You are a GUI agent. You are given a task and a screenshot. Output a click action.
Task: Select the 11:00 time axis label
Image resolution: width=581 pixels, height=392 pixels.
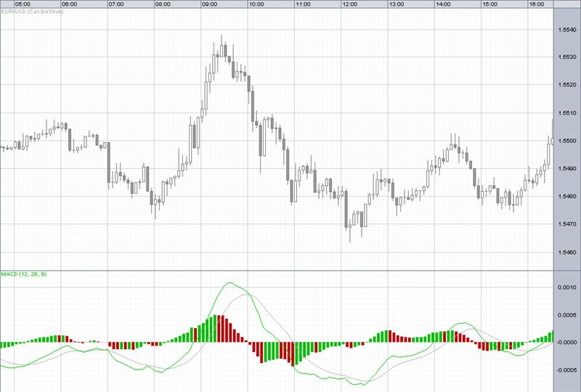303,4
